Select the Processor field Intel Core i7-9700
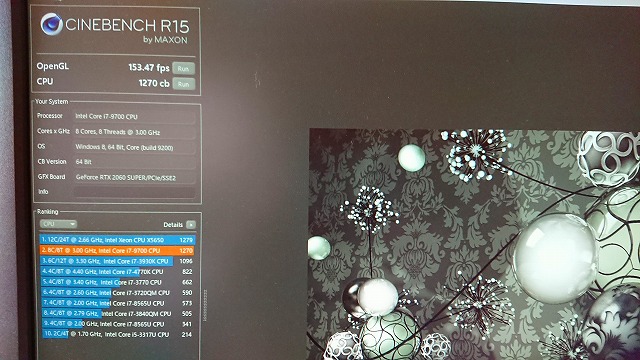Screen dimensions: 640x360 tap(134, 117)
